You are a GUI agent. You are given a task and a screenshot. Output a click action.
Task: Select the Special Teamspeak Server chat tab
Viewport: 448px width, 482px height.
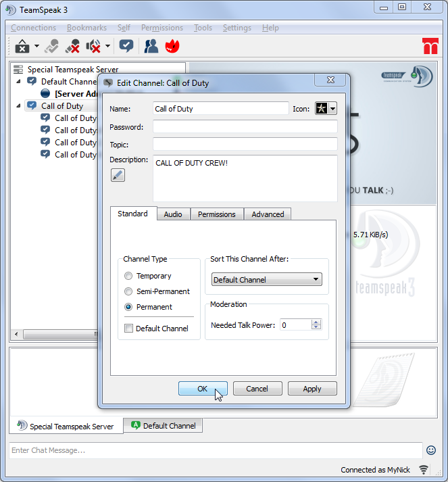pos(66,426)
